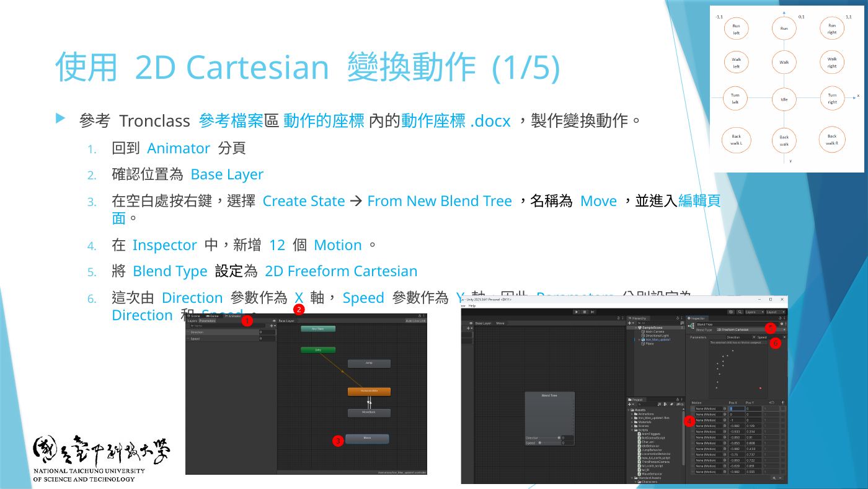Click the Step frame button in Unity toolbar
868x489 pixels.
coord(592,312)
